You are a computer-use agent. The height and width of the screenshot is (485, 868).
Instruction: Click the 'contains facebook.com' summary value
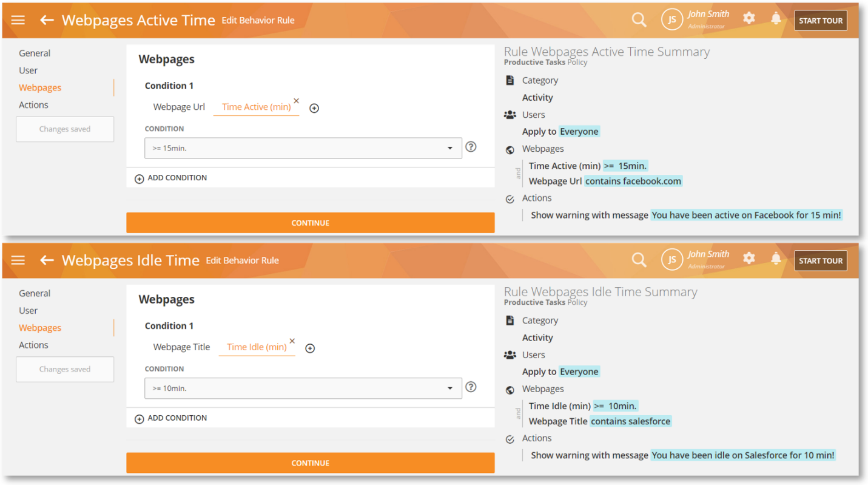click(x=633, y=181)
